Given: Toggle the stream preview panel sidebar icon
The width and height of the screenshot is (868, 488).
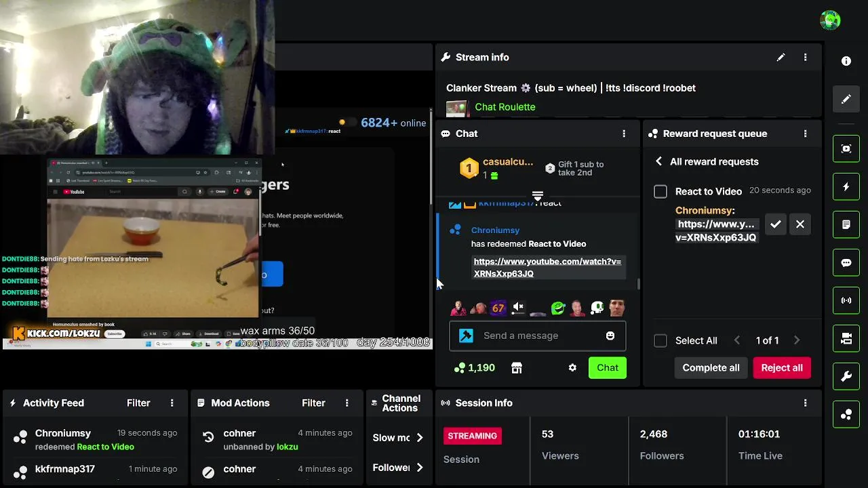Looking at the screenshot, I should point(846,148).
